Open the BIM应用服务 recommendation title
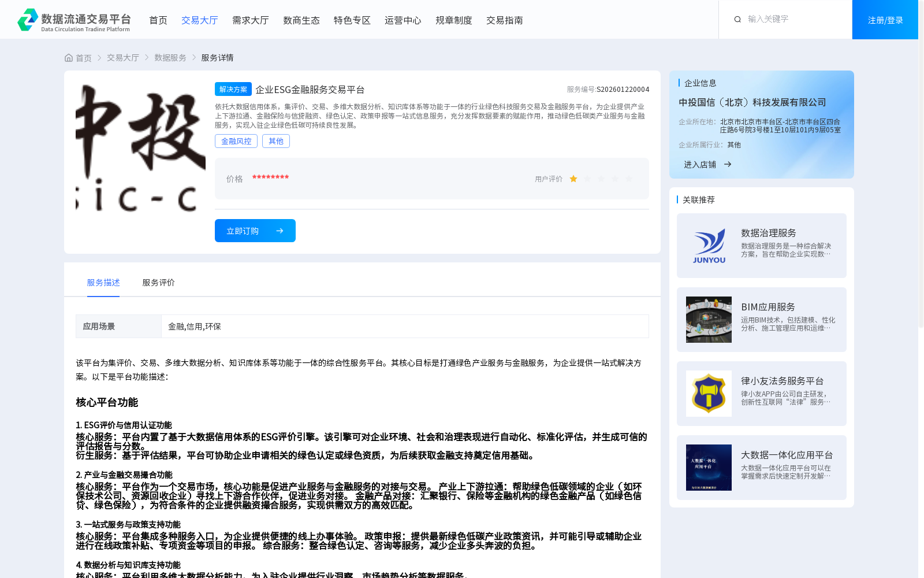The width and height of the screenshot is (924, 578). coord(768,307)
